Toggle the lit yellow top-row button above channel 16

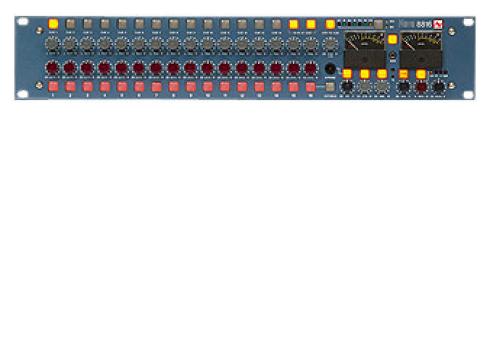coord(311,24)
